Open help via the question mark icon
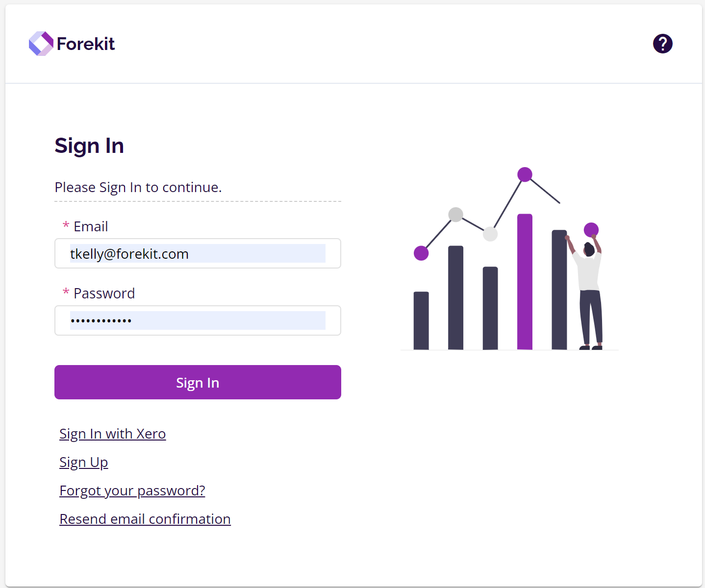 click(x=662, y=44)
